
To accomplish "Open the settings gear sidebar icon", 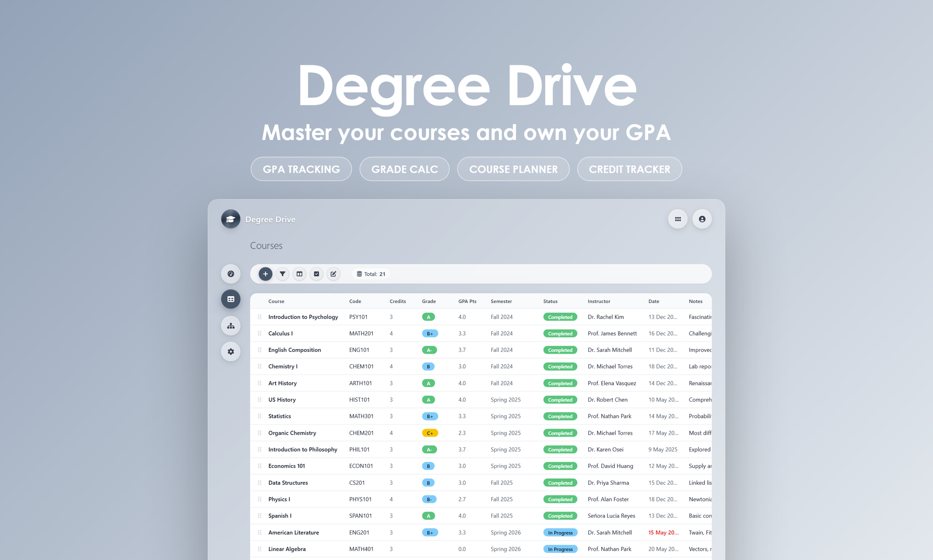I will pos(231,351).
